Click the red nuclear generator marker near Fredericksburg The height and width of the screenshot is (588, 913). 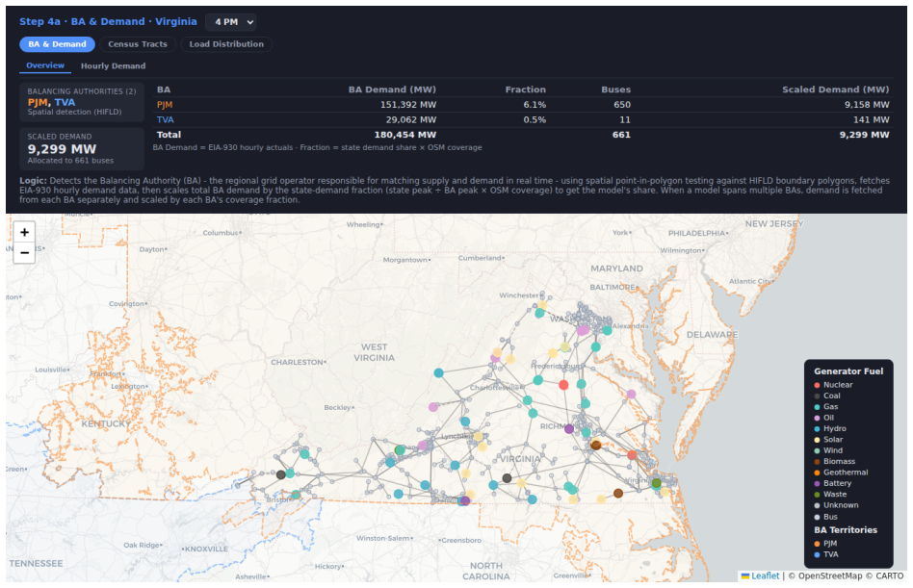(563, 385)
